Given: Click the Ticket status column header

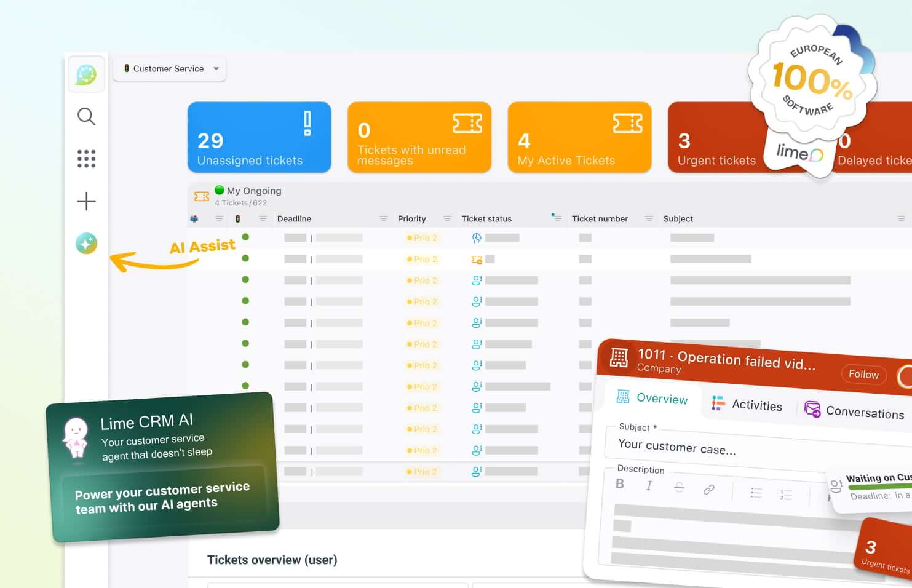Looking at the screenshot, I should point(486,219).
